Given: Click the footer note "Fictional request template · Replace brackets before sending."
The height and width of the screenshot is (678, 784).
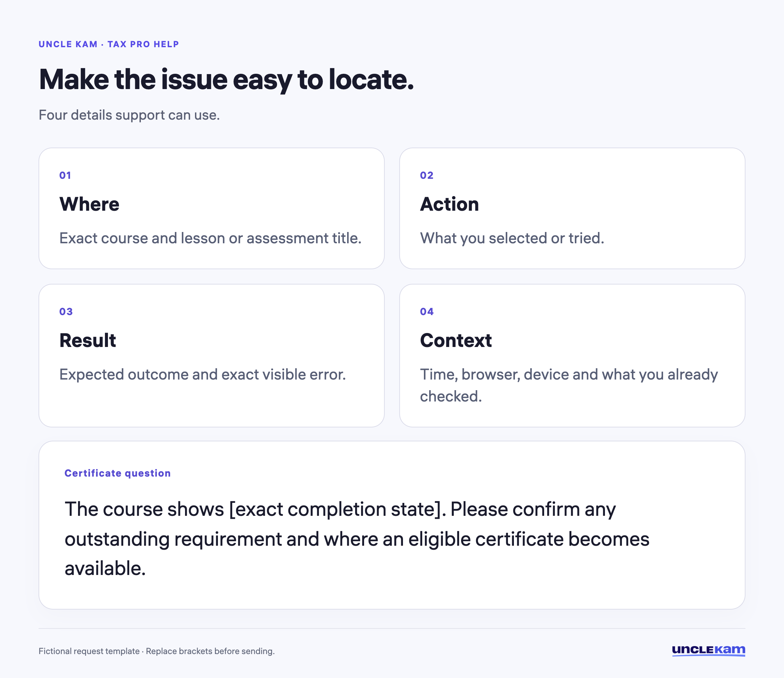Looking at the screenshot, I should (x=157, y=651).
